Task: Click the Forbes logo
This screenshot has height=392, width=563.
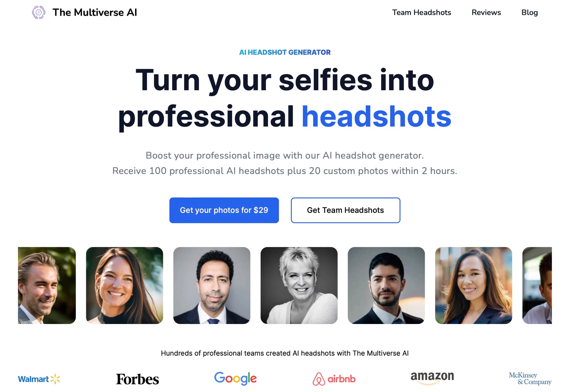Action: (137, 379)
